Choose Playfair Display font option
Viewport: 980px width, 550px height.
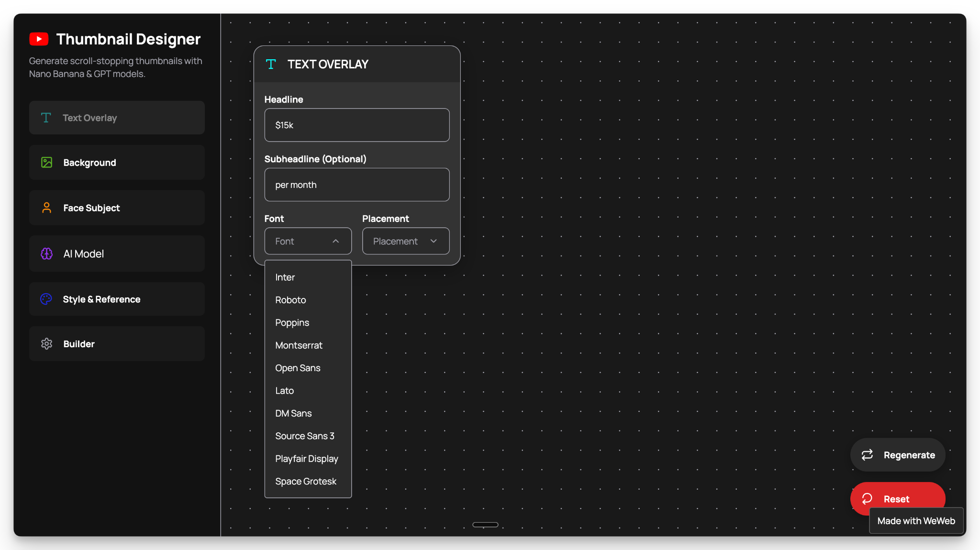pos(306,459)
